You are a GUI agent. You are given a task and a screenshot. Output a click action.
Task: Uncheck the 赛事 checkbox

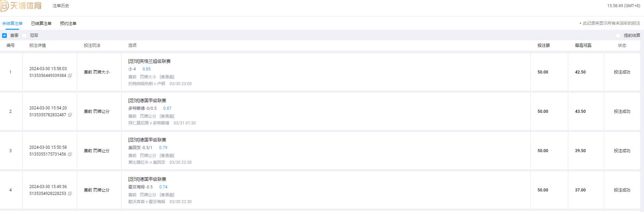click(x=4, y=36)
